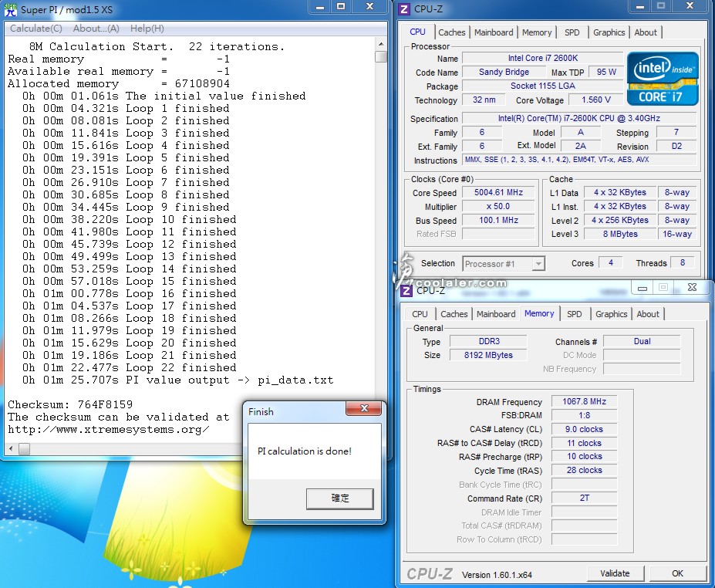Open the Calculate(C) menu in Super PI
The image size is (715, 588).
pyautogui.click(x=36, y=29)
